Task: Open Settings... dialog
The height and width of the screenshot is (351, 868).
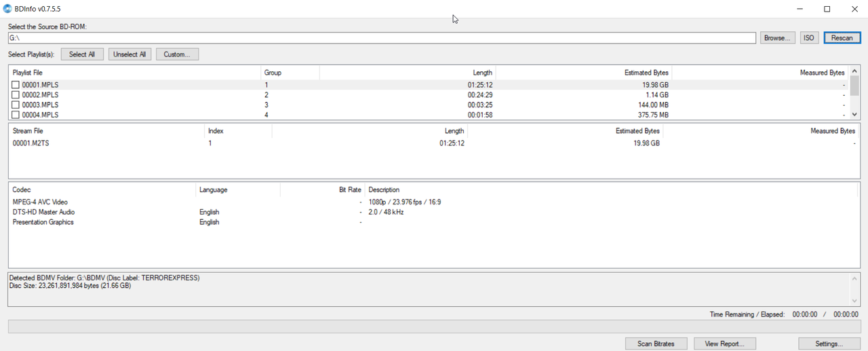Action: tap(829, 344)
